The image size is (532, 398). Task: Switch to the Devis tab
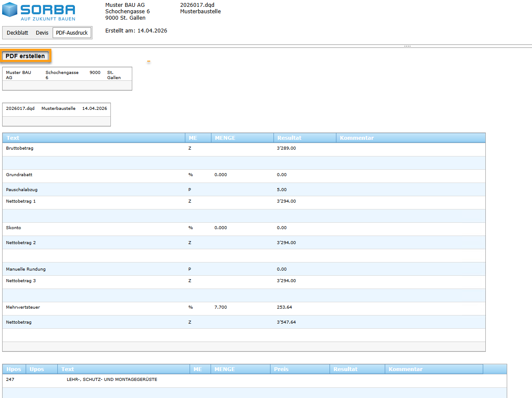click(x=42, y=32)
